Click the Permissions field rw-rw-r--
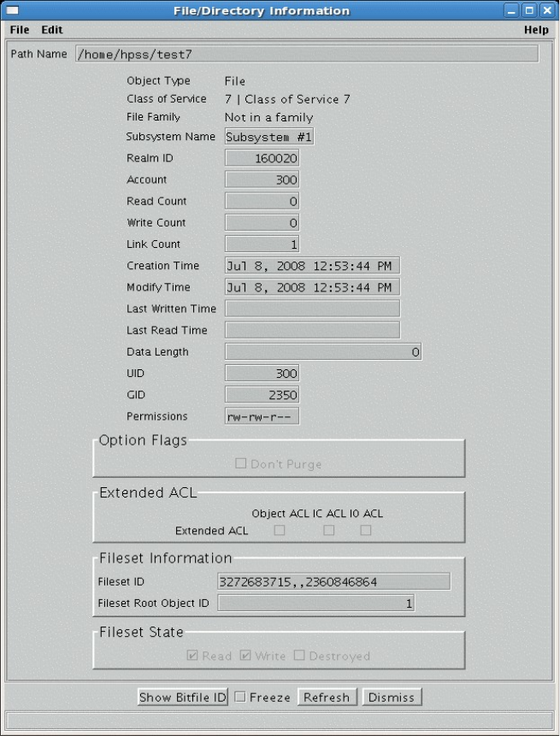 (x=262, y=416)
